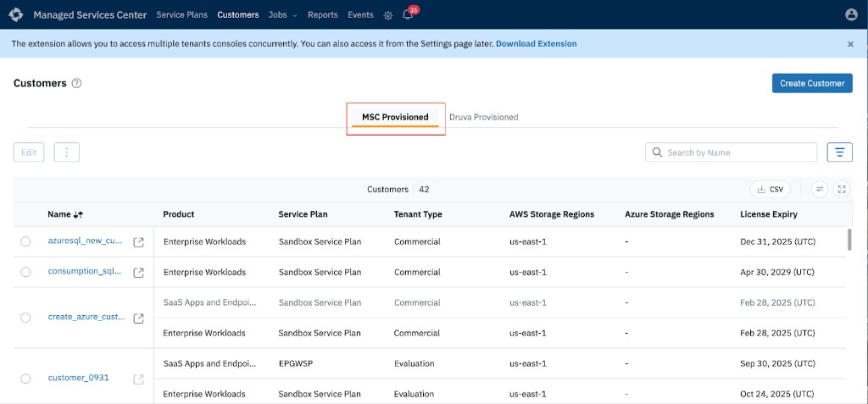Screen dimensions: 868x404
Task: Sort by the Name column arrows
Action: coord(78,215)
